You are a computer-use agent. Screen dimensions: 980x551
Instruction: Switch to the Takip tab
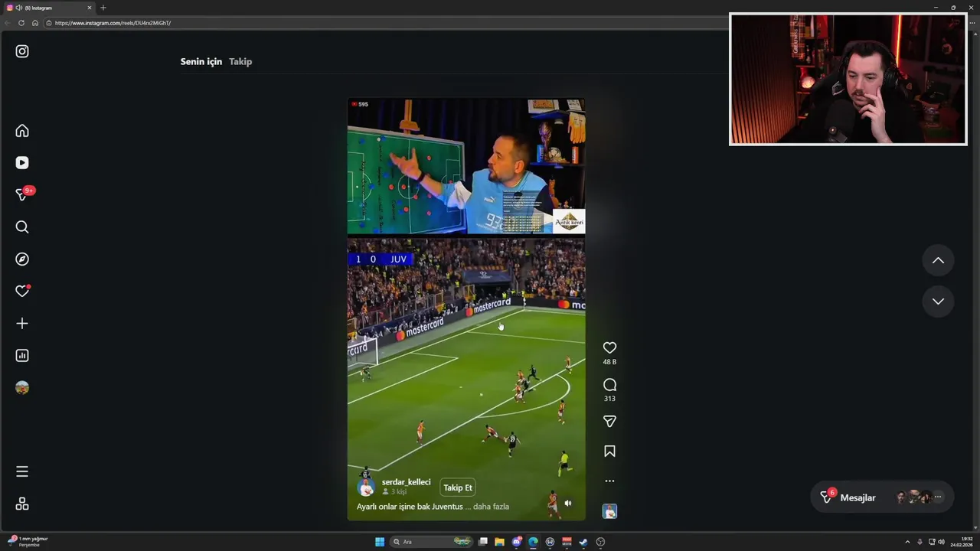(240, 61)
